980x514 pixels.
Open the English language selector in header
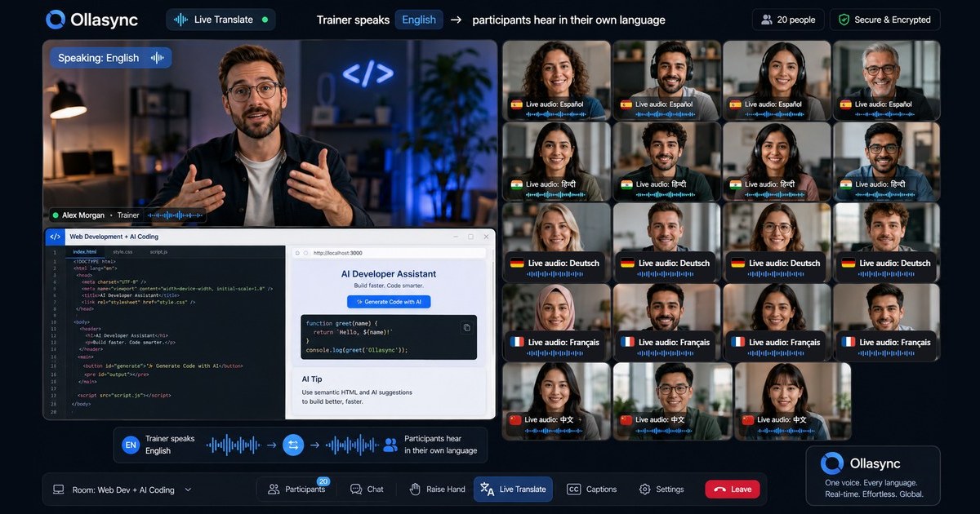click(419, 20)
